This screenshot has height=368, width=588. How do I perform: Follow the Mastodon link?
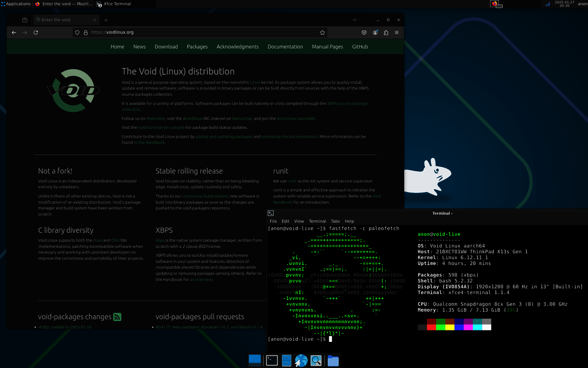click(156, 119)
